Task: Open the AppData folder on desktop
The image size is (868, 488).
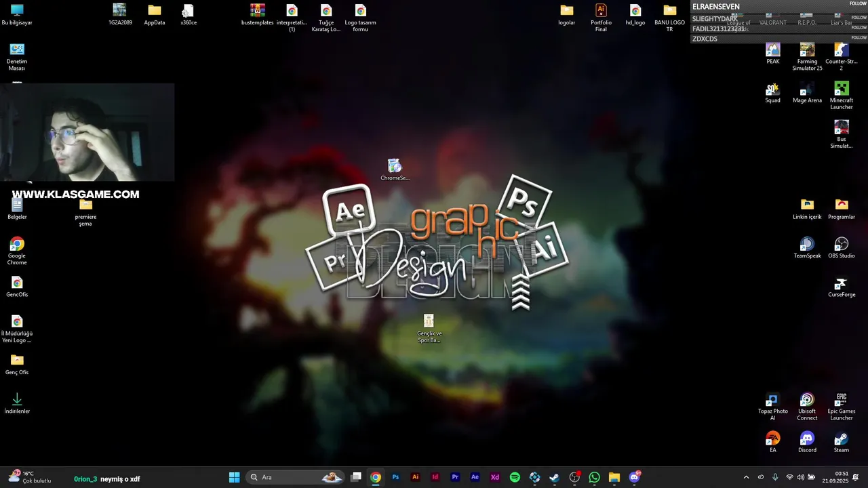Action: coord(155,14)
